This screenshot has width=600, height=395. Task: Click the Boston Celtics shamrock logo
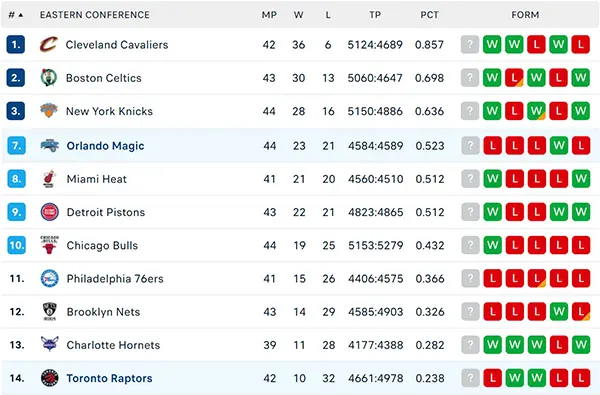click(x=49, y=78)
